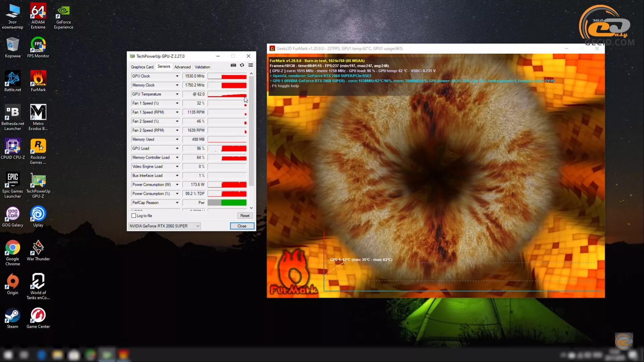
Task: Click FurMark F1 toggle help text
Action: [x=285, y=86]
